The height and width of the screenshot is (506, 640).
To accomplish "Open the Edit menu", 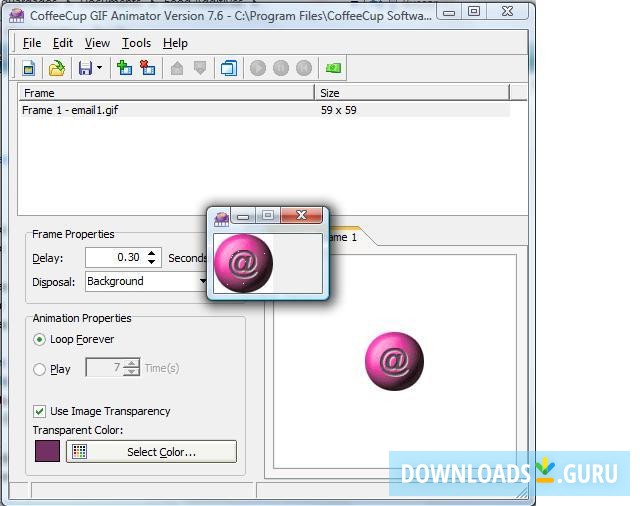I will tap(62, 43).
